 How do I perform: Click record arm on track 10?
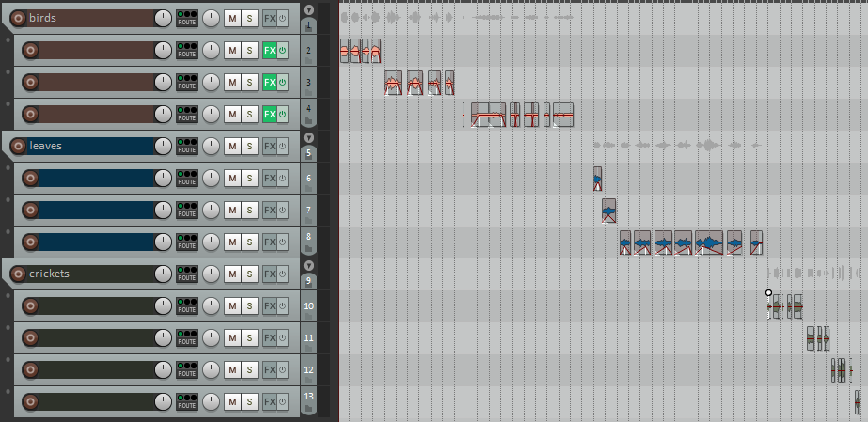coord(29,306)
